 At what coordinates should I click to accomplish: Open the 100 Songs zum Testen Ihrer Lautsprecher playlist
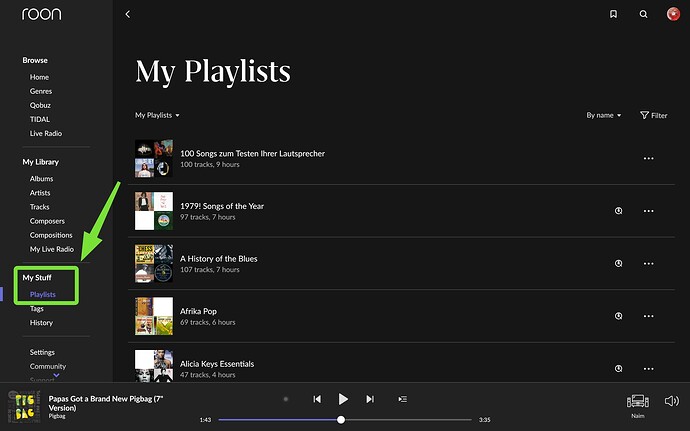[x=253, y=154]
